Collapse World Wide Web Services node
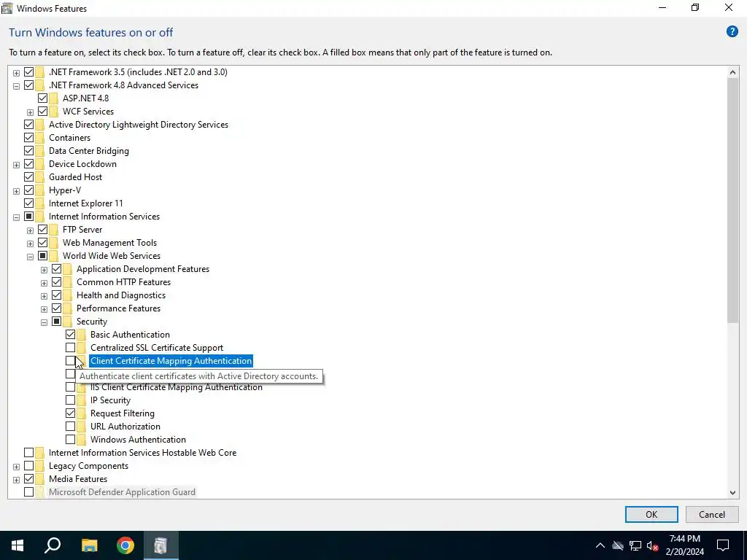Viewport: 747px width, 560px height. pyautogui.click(x=30, y=257)
